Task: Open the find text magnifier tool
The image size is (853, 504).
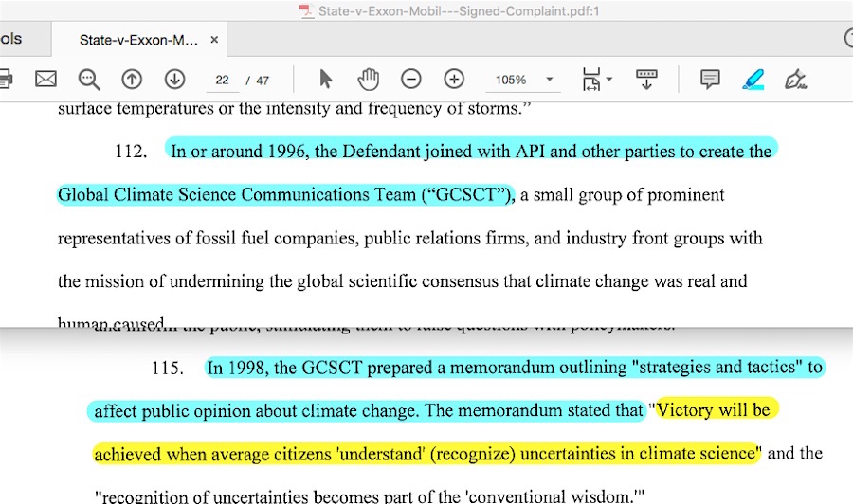Action: [89, 79]
